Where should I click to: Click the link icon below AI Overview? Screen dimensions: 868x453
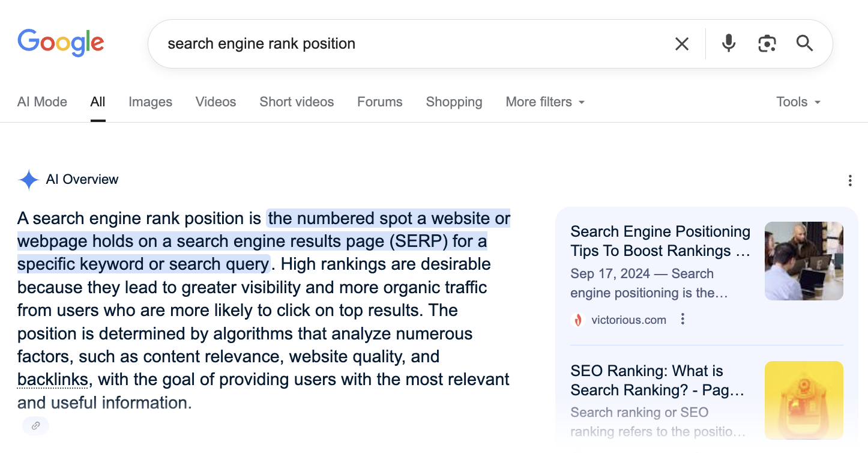(35, 426)
